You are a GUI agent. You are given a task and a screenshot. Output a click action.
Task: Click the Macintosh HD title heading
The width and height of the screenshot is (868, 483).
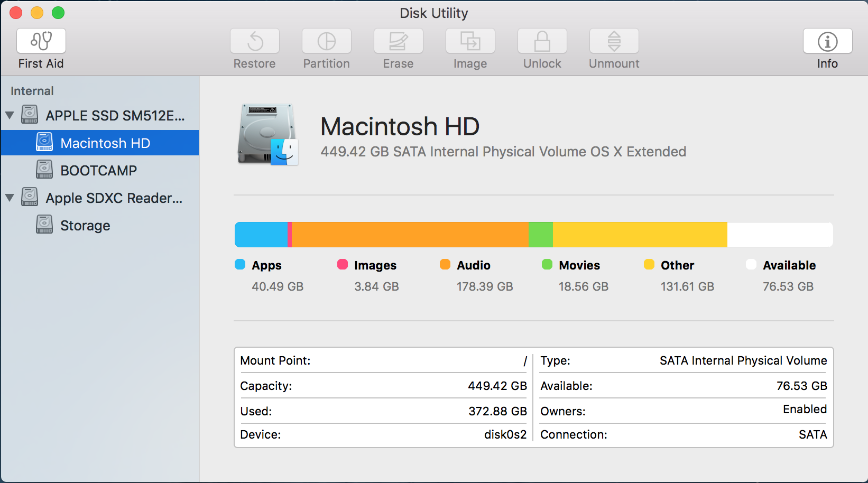(x=400, y=126)
